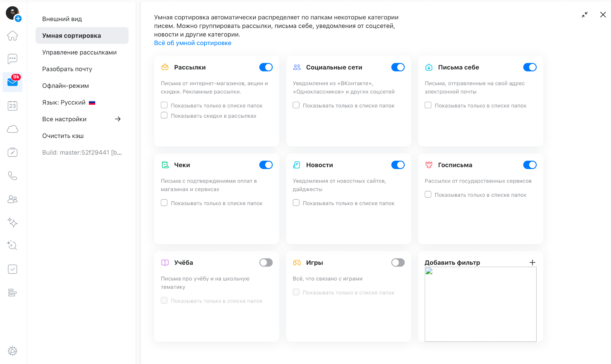Click the profile avatar with plus badge
Image resolution: width=611 pixels, height=364 pixels.
coord(13,14)
